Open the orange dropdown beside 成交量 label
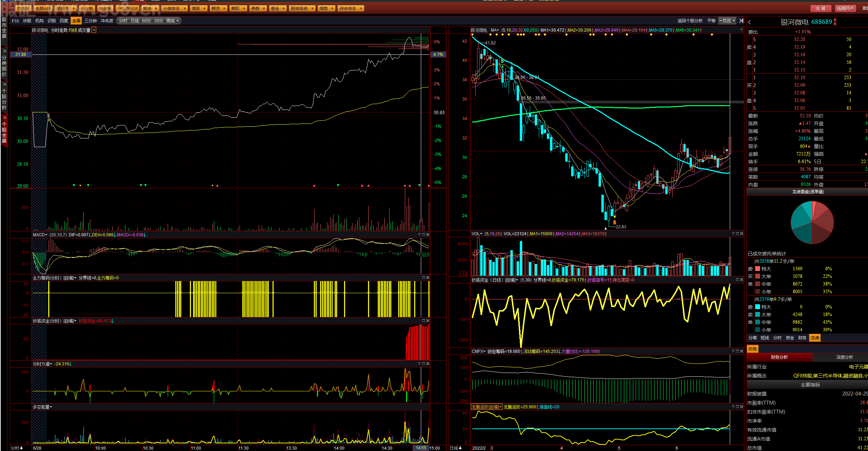The width and height of the screenshot is (868, 451). pos(94,30)
